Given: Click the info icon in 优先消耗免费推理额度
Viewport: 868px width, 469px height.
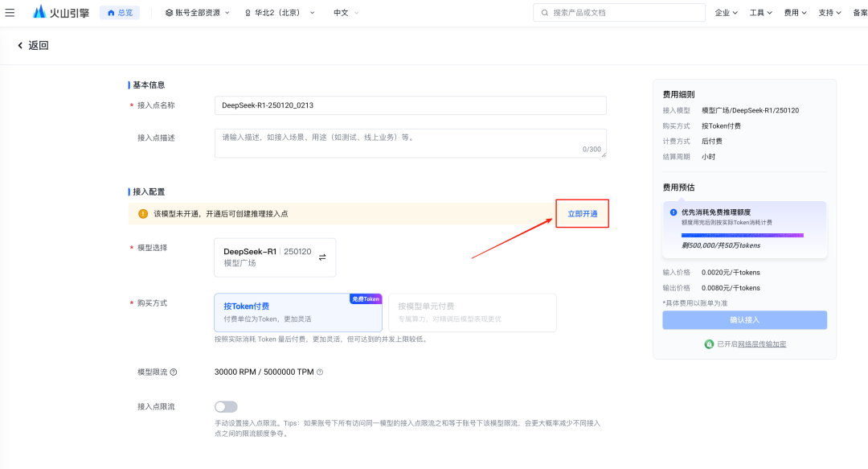Looking at the screenshot, I should 674,212.
